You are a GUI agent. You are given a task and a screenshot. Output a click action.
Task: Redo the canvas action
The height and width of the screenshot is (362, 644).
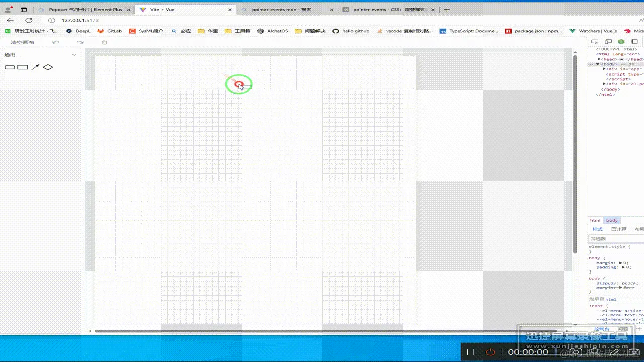(x=80, y=42)
